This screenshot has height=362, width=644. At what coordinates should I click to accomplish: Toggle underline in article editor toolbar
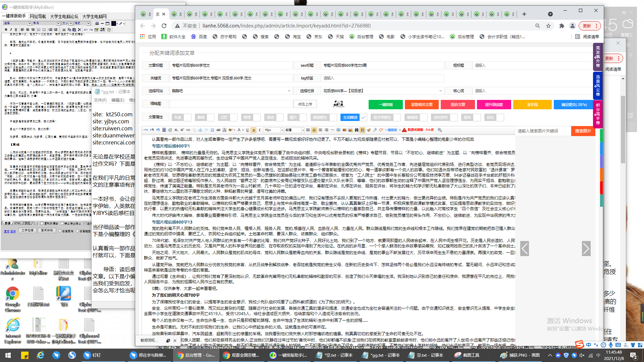click(248, 130)
